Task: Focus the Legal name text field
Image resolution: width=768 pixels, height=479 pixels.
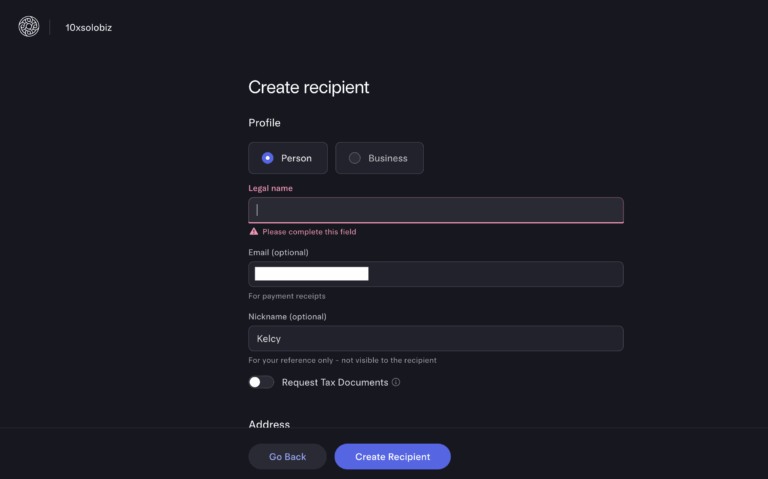Action: click(x=436, y=210)
